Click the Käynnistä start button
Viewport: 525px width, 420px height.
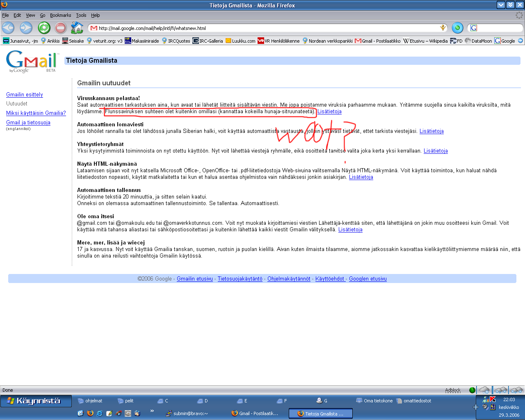point(36,401)
